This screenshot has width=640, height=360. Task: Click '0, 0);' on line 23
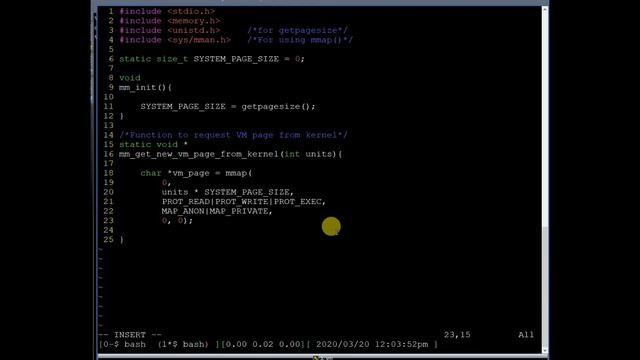(177, 220)
